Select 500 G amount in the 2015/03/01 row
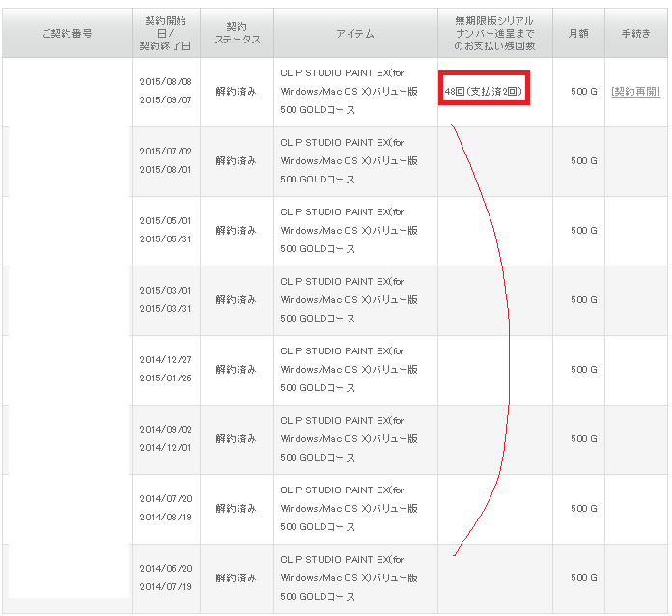This screenshot has width=672, height=616. (584, 299)
